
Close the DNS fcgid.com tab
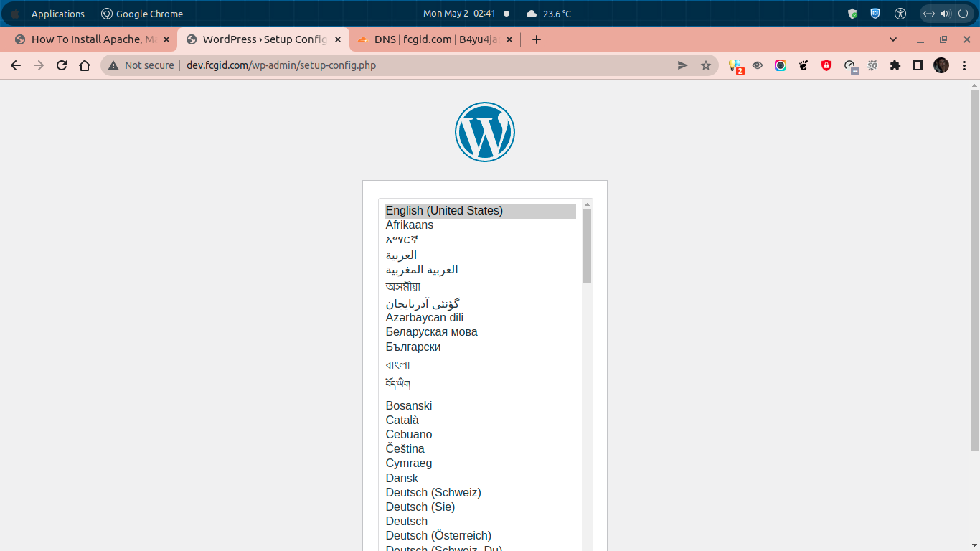pos(510,39)
